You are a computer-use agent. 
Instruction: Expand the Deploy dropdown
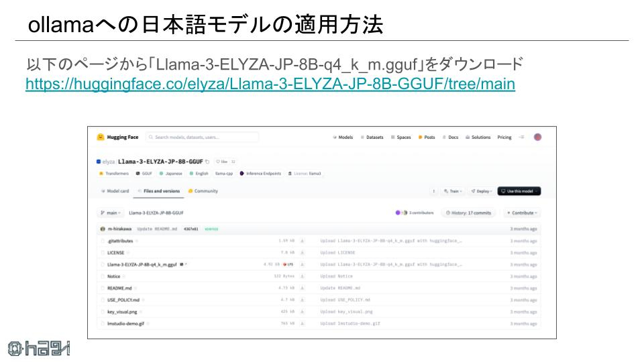tap(482, 191)
